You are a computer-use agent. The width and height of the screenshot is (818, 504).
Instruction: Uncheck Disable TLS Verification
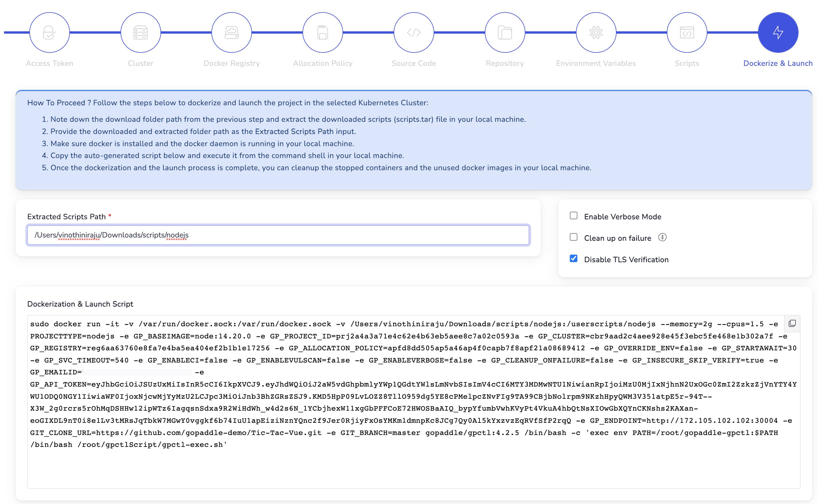click(574, 258)
